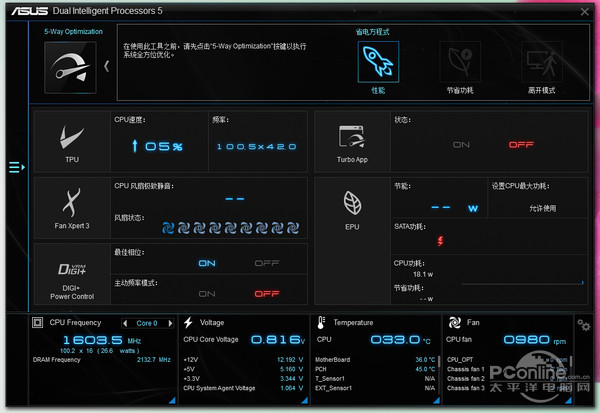600x413 pixels.
Task: Expand the left side menu
Action: [15, 167]
